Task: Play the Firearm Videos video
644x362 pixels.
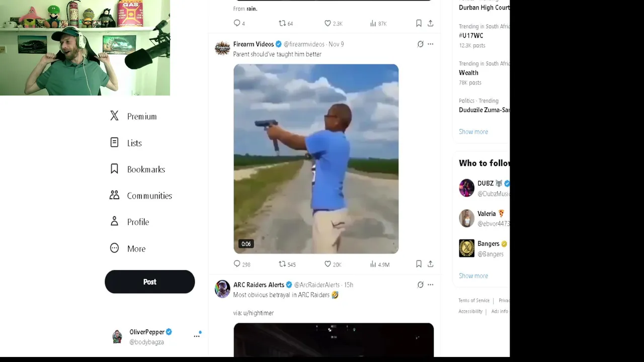Action: click(x=316, y=159)
